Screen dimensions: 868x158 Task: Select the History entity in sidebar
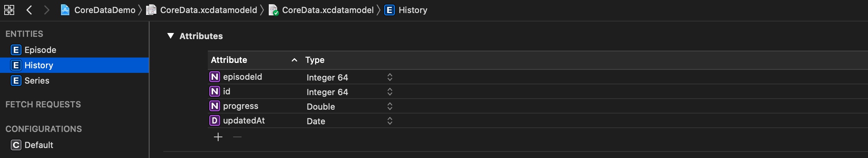click(x=39, y=65)
